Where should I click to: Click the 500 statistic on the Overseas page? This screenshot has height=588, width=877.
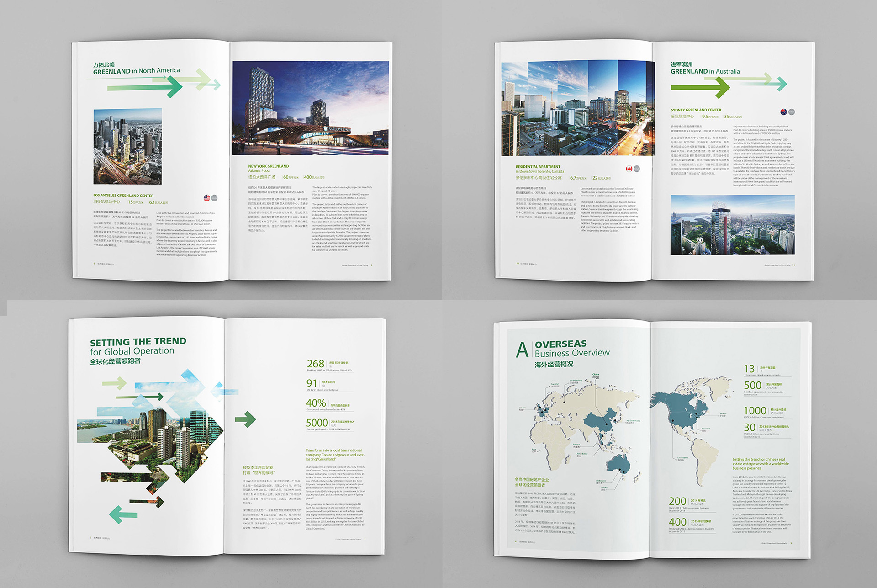[x=752, y=386]
